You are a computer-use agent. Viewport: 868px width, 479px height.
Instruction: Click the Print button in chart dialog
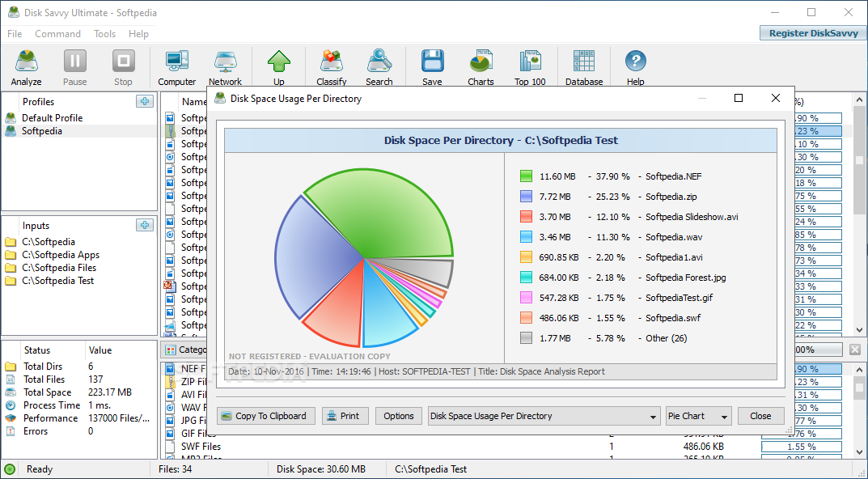coord(345,416)
